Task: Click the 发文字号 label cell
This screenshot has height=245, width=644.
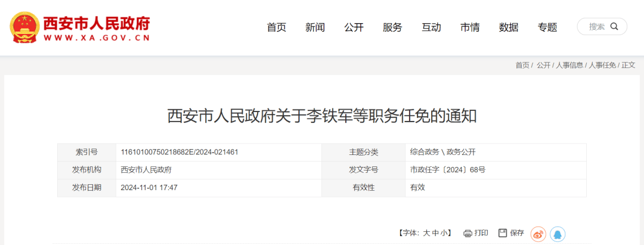Action: point(364,170)
